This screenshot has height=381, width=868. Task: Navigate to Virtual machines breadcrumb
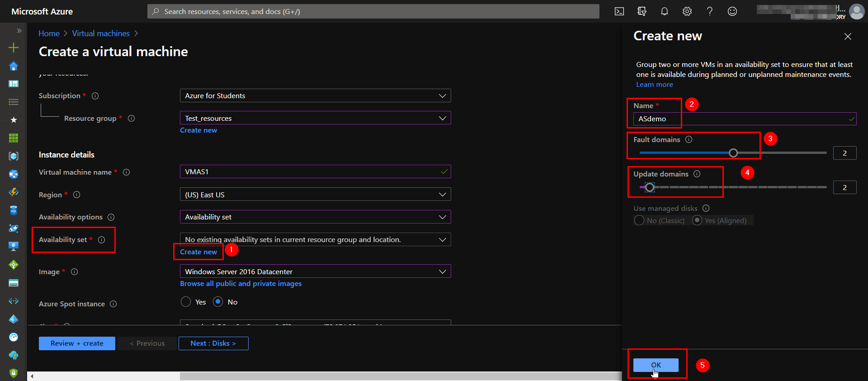click(101, 33)
